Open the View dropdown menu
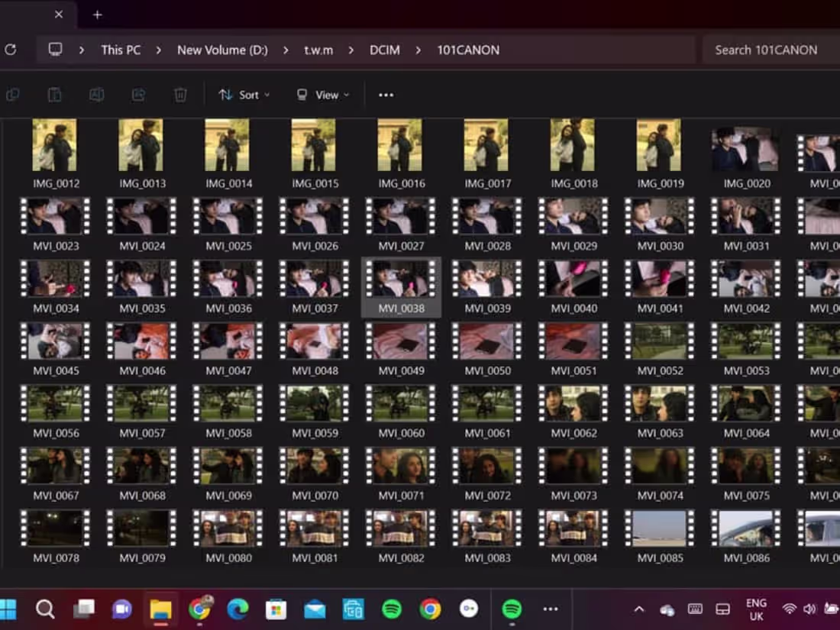This screenshot has width=840, height=630. tap(323, 95)
